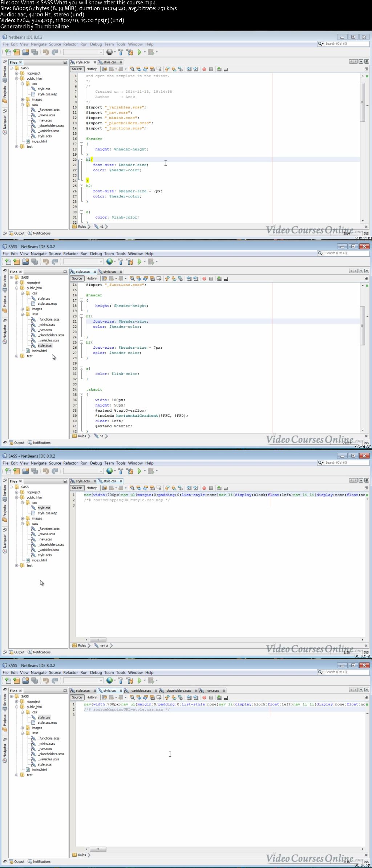Click horizontal scrollbar thumb in third frame editor
This screenshot has width=372, height=868.
[x=98, y=640]
